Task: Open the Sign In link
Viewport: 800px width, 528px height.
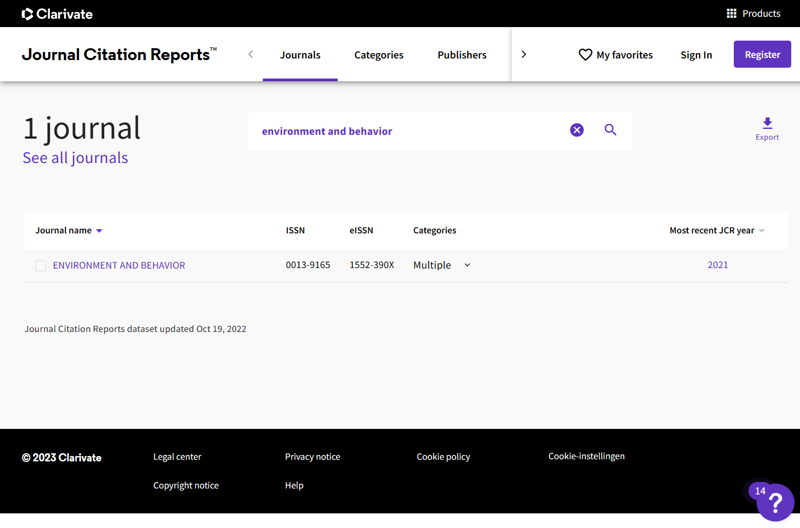Action: tap(696, 55)
